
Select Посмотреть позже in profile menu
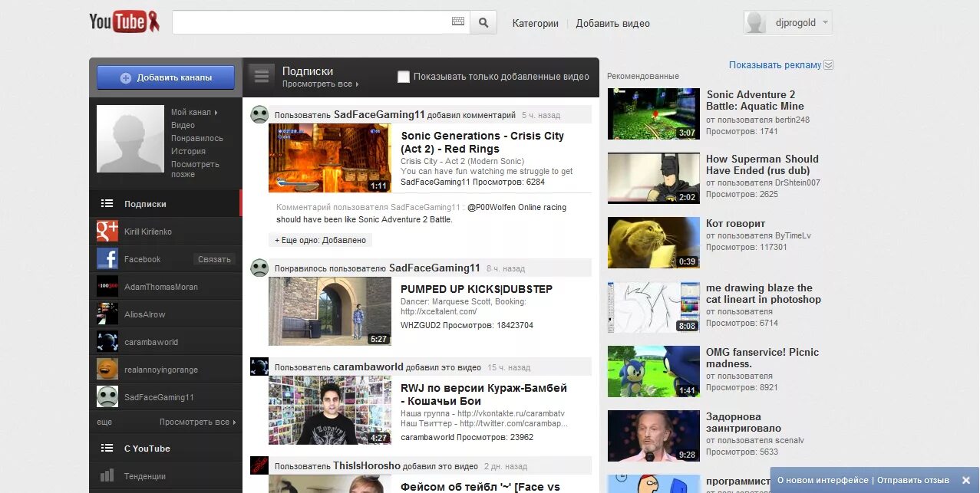pos(195,169)
